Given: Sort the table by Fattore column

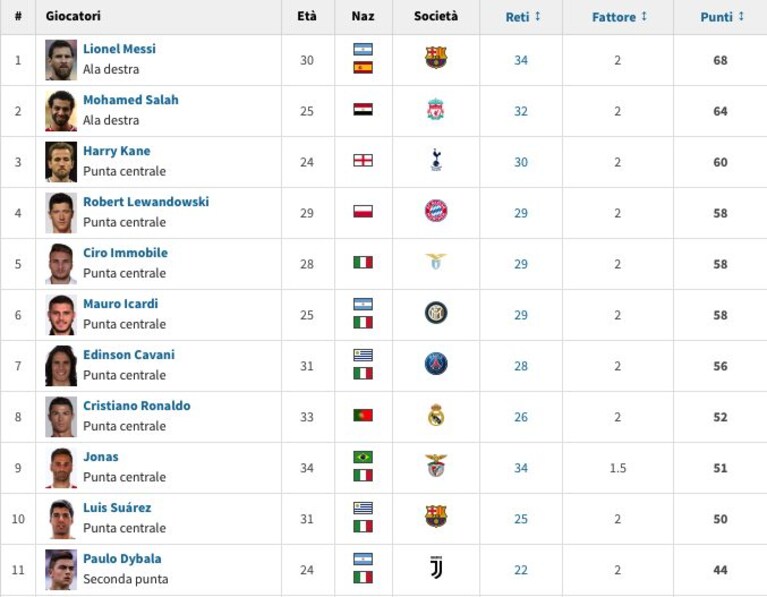Looking at the screenshot, I should coord(619,17).
